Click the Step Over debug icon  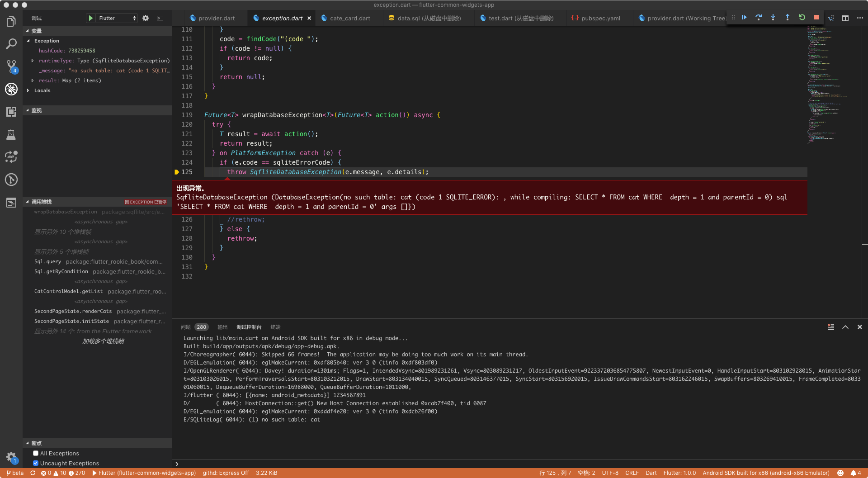(759, 17)
